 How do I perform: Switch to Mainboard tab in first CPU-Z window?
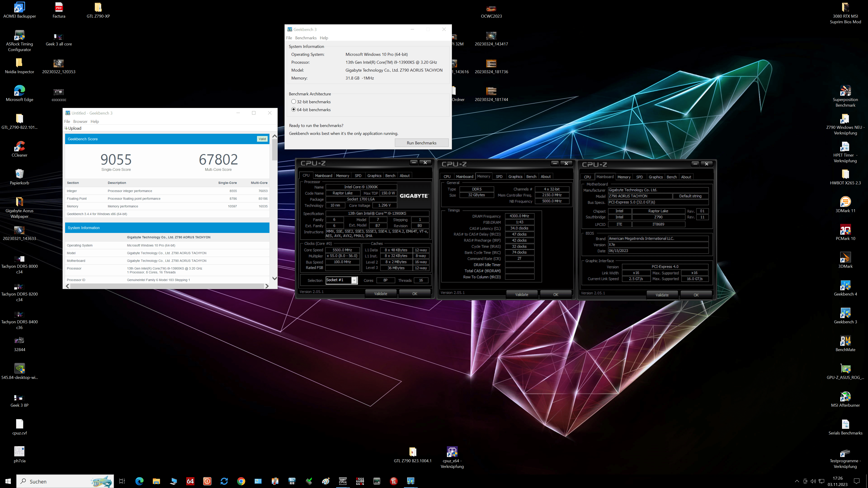point(323,176)
